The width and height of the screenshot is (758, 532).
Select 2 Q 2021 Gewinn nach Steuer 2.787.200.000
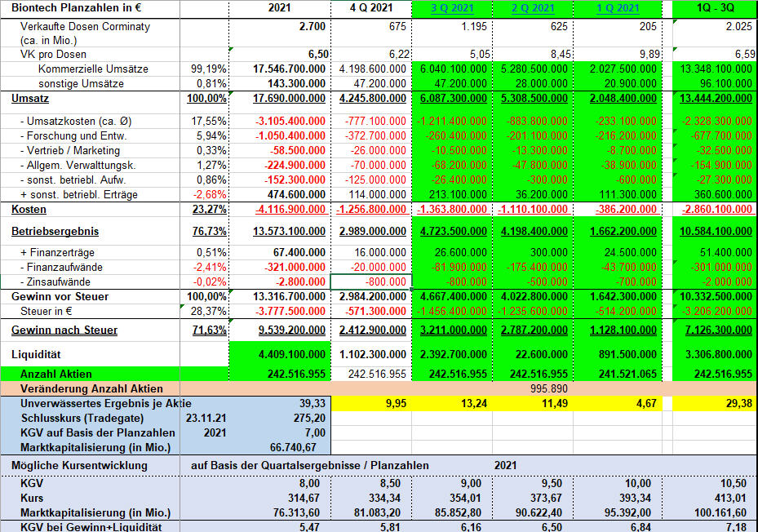(533, 330)
